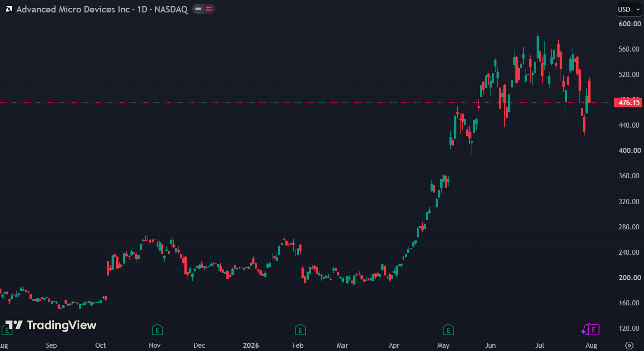Click the 200.00 price axis label
644x351 pixels.
point(630,277)
